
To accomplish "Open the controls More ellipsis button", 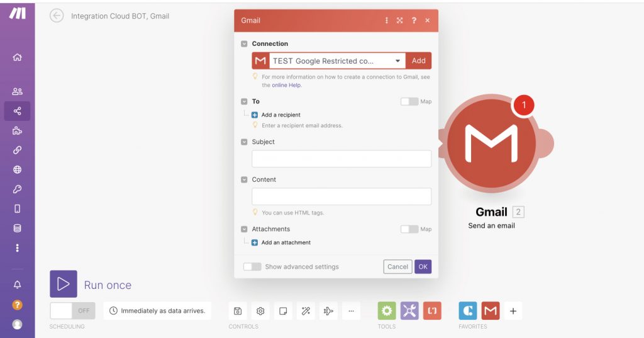I will click(x=351, y=311).
